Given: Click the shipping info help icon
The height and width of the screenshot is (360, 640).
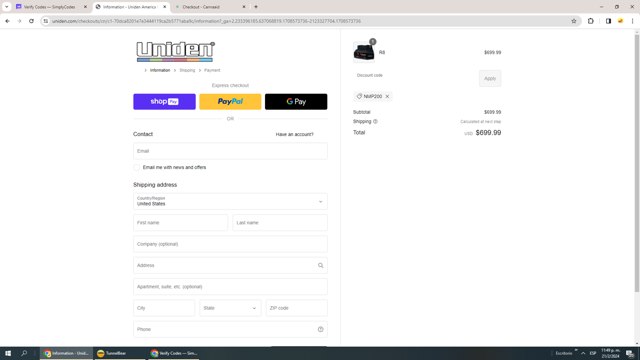Looking at the screenshot, I should pos(375,121).
